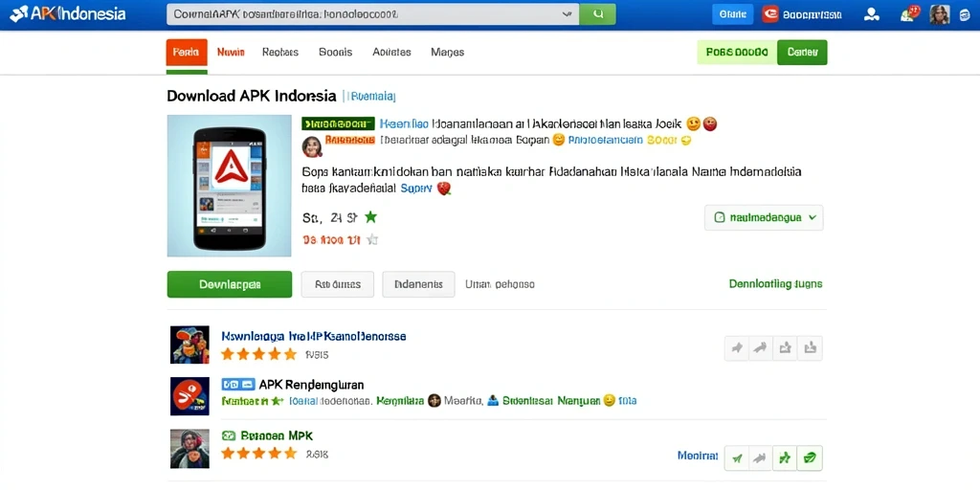980x490 pixels.
Task: Click the gray star in the red rating line
Action: click(372, 238)
